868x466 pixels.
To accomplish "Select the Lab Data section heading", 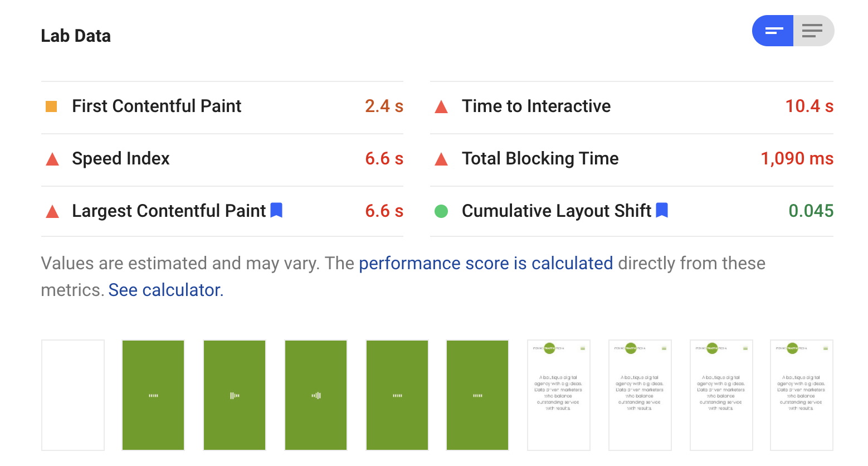I will 76,36.
